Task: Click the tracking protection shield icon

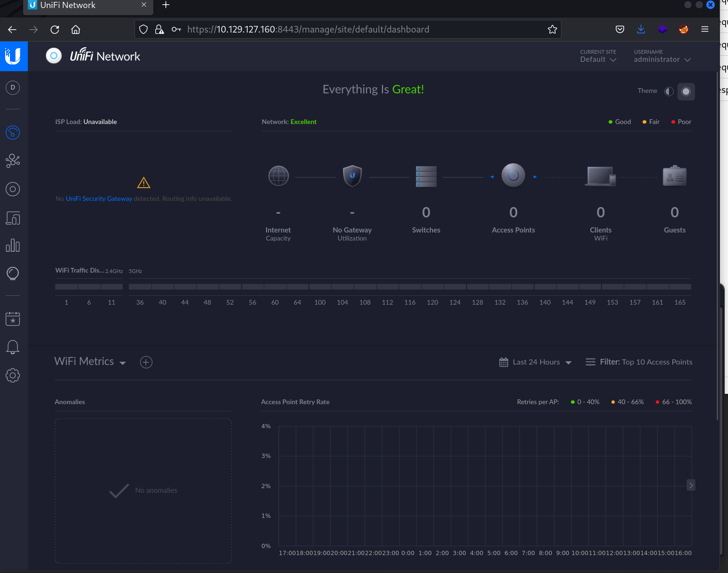Action: pos(143,29)
